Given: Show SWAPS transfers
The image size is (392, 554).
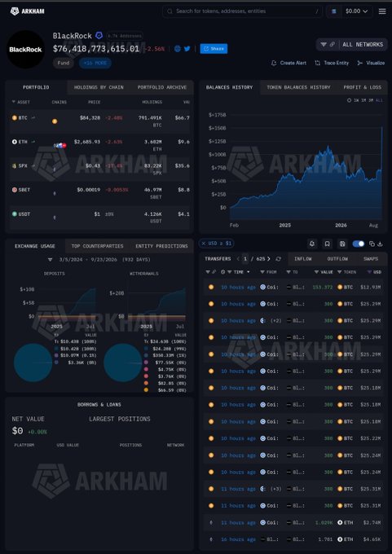Looking at the screenshot, I should pyautogui.click(x=371, y=259).
